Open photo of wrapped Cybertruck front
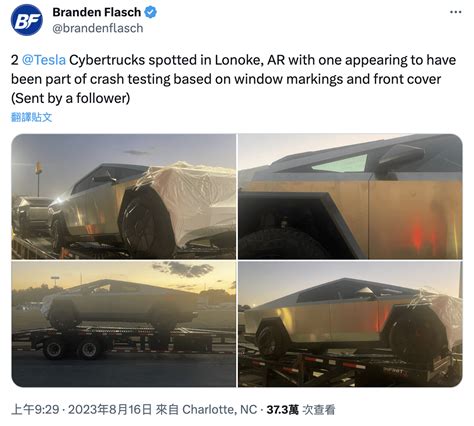Viewport: 474px width, 426px height. [124, 196]
